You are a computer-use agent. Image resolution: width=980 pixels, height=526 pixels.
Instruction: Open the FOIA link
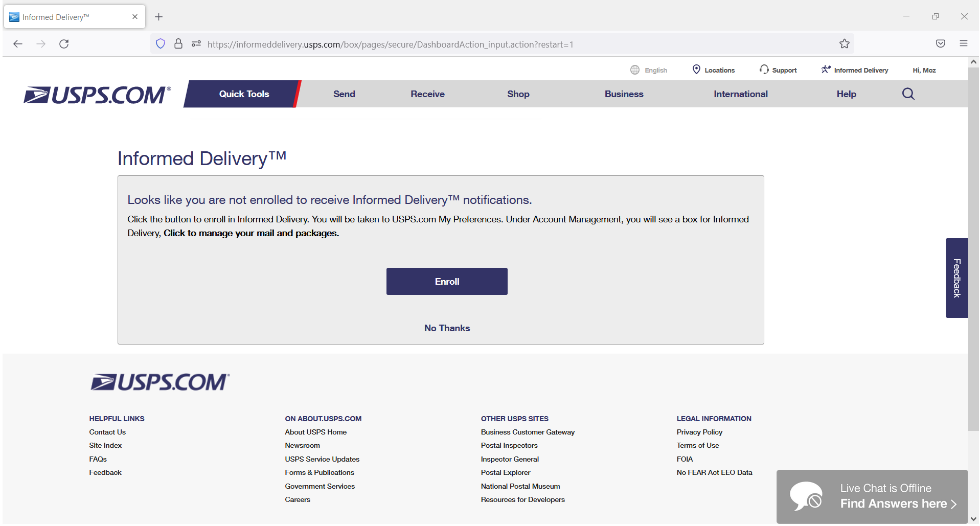685,460
